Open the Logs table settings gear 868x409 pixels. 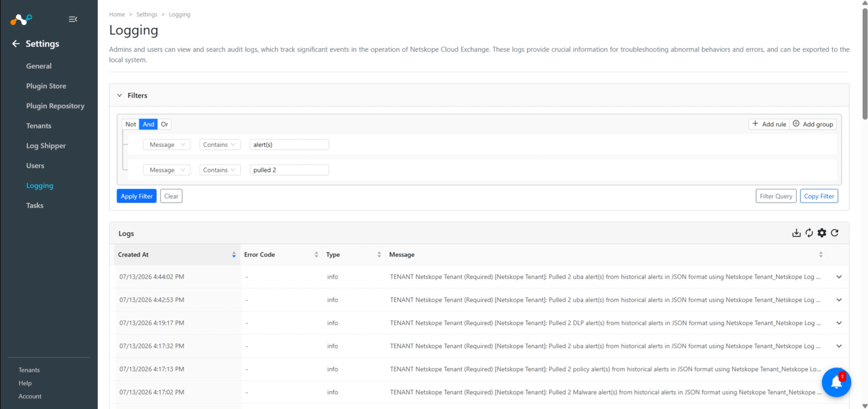point(822,233)
